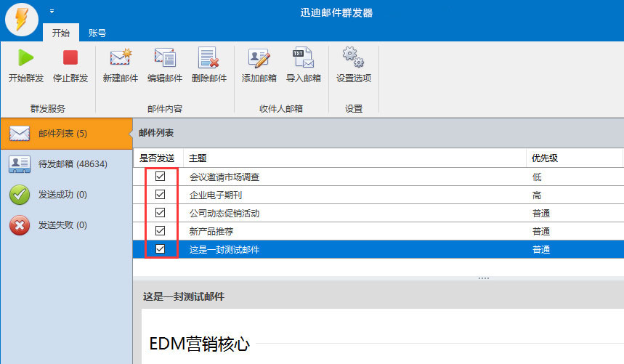Toggle the send checkbox for 企业电子期刊
The image size is (624, 364).
point(160,195)
